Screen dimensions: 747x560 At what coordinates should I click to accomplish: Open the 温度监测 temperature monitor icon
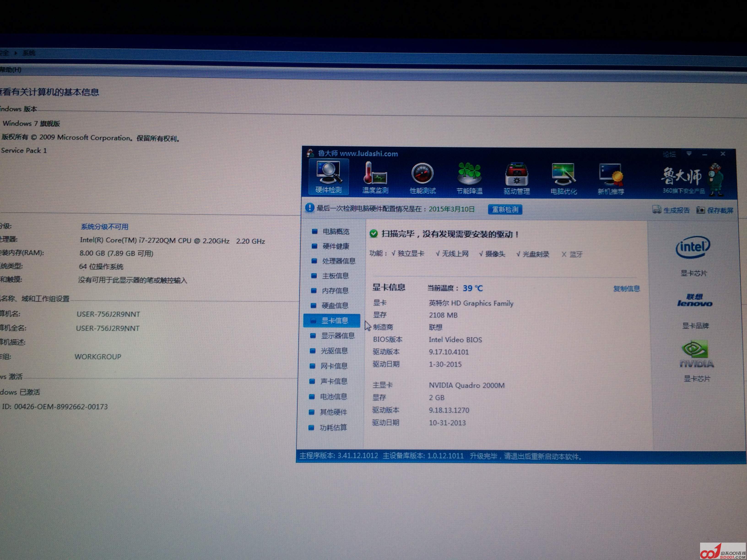point(375,178)
